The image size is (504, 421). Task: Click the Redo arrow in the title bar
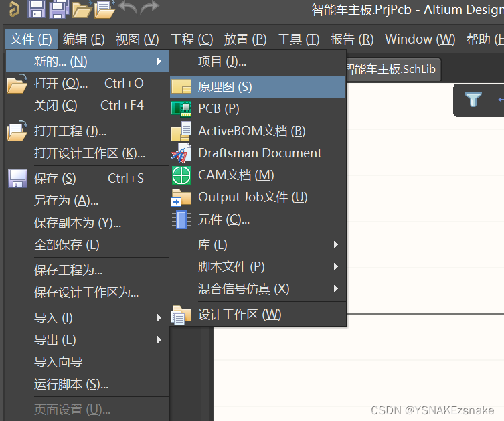(150, 7)
